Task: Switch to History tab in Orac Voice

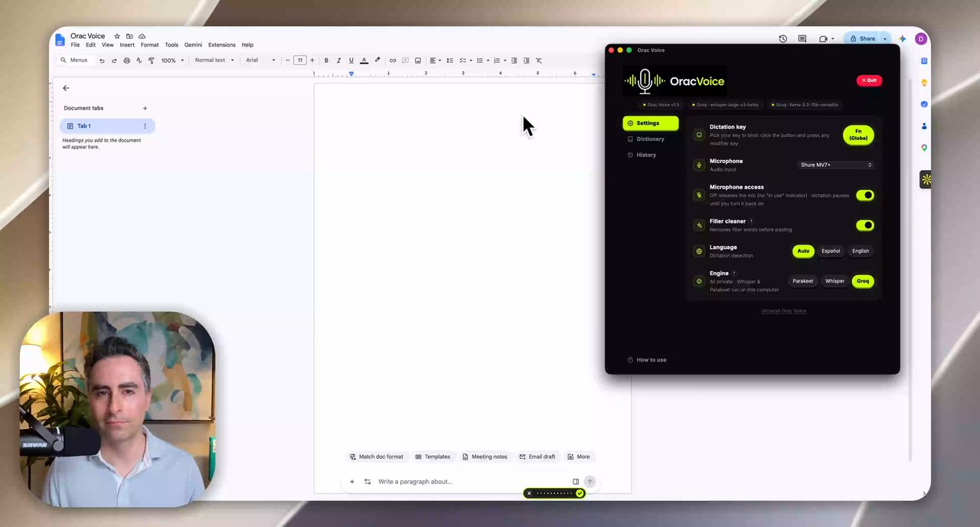Action: tap(646, 155)
